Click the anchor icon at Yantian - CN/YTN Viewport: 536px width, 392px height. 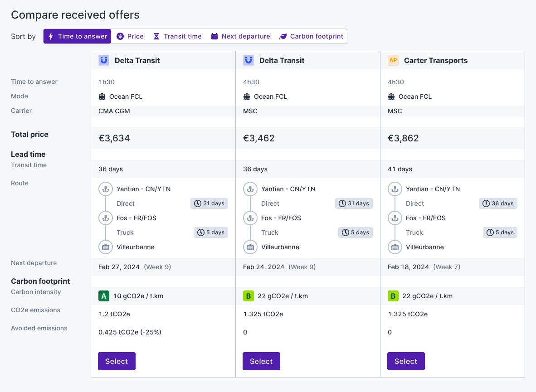tap(106, 189)
